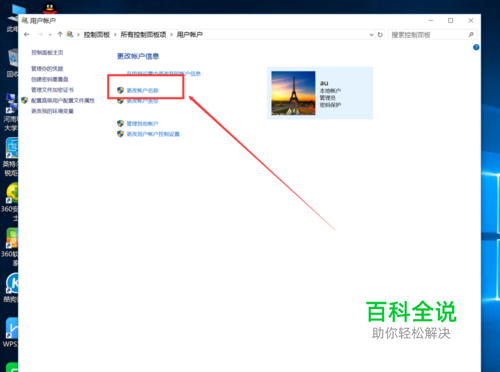500x372 pixels.
Task: Click the account name "au"
Action: pos(324,83)
